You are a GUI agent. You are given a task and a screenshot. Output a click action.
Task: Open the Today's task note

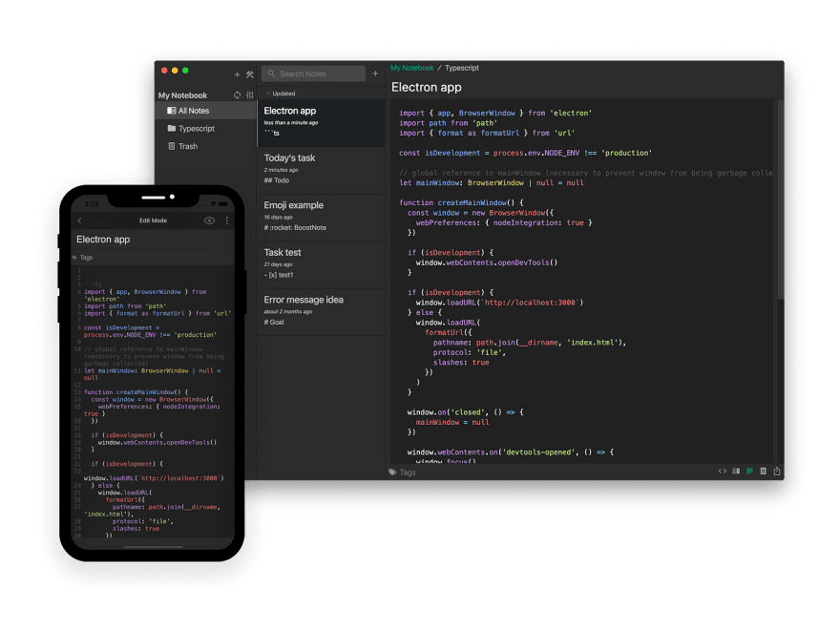pos(321,170)
